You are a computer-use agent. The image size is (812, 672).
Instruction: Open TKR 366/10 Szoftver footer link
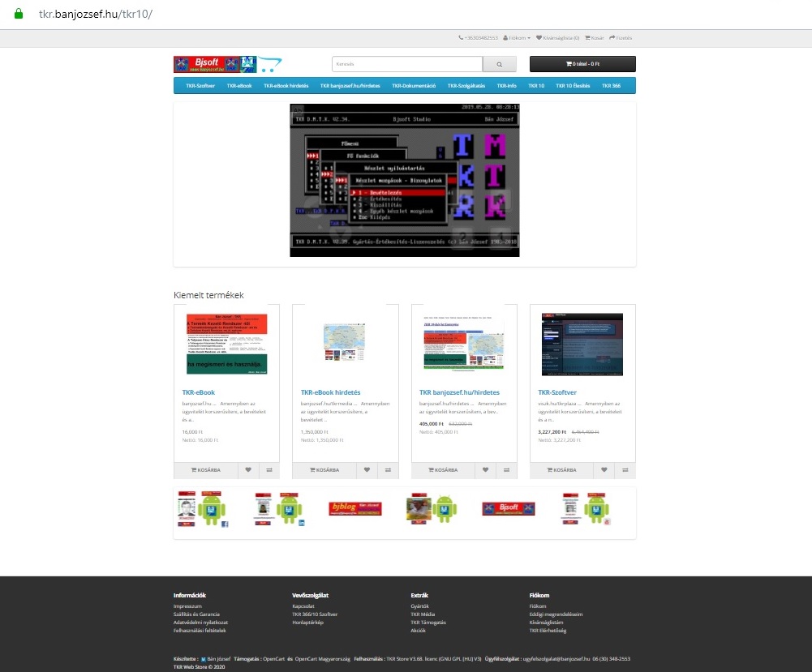315,614
